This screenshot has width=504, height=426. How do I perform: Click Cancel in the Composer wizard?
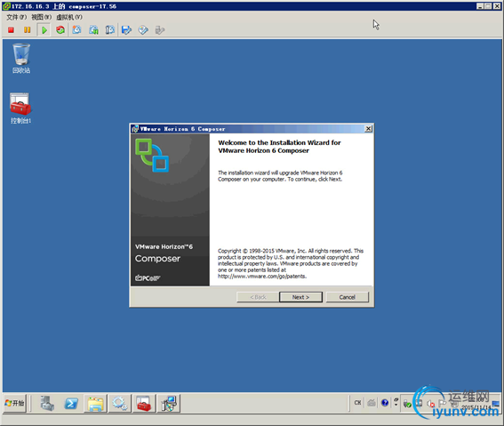(348, 297)
